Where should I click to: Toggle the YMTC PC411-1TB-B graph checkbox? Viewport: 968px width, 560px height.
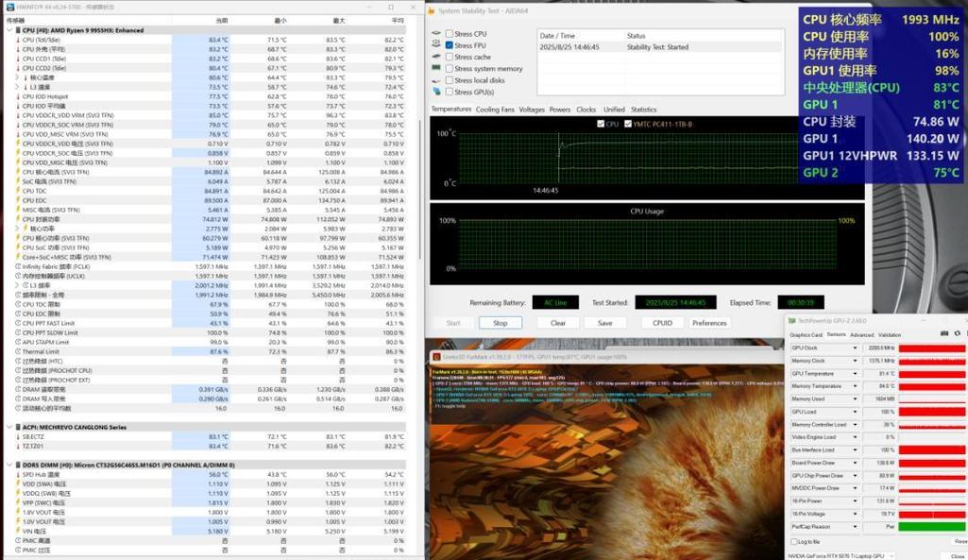[628, 124]
